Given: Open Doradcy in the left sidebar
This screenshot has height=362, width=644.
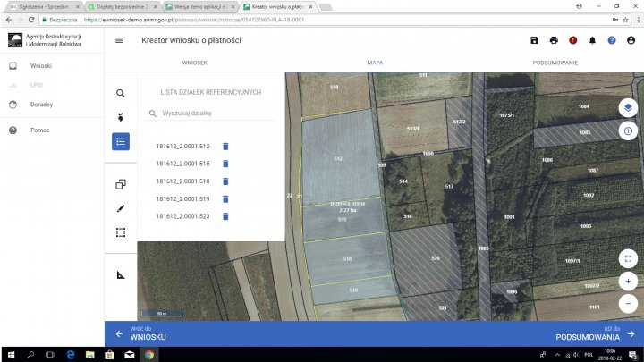Looking at the screenshot, I should tap(42, 105).
